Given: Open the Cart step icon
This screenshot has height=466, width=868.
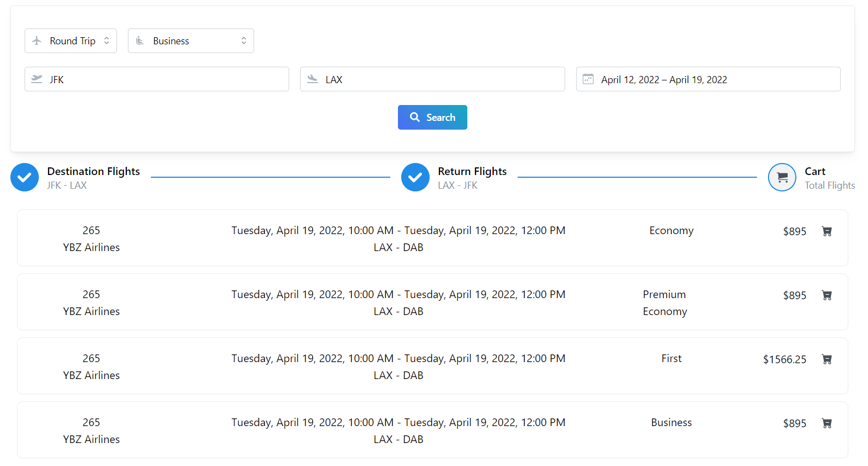Looking at the screenshot, I should (x=782, y=177).
